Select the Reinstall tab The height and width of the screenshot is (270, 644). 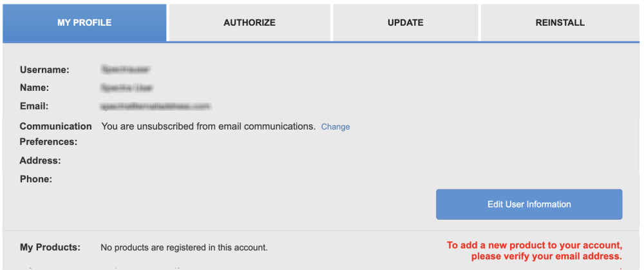pos(560,23)
